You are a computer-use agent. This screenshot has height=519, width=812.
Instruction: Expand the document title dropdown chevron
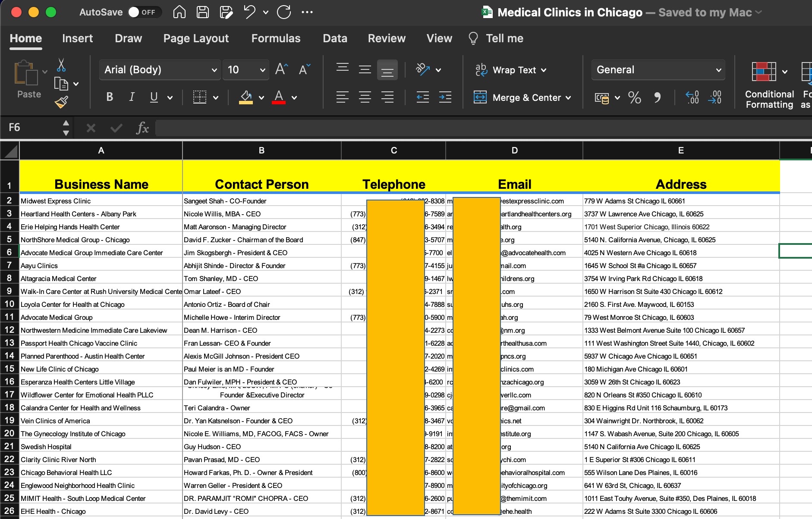[758, 13]
